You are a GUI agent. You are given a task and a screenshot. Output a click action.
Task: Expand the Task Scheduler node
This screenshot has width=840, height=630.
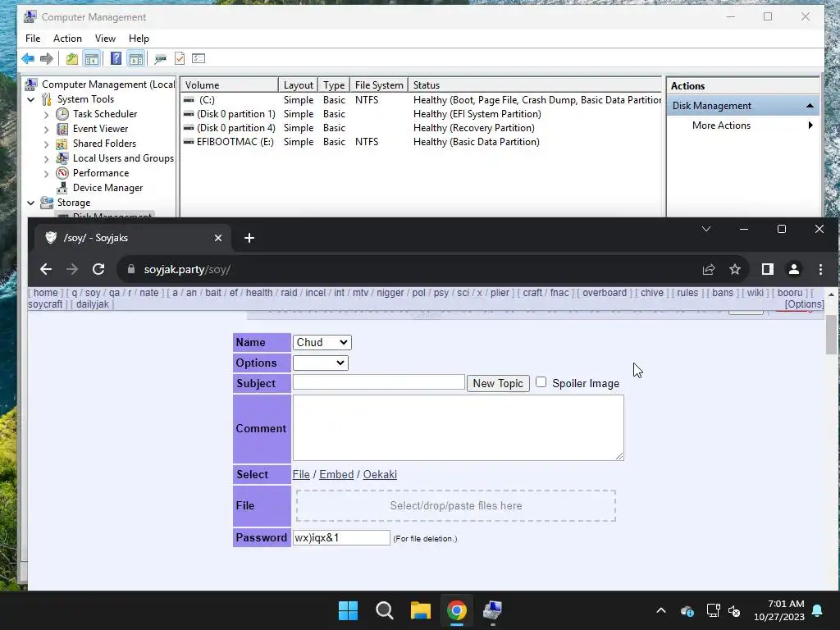point(46,115)
